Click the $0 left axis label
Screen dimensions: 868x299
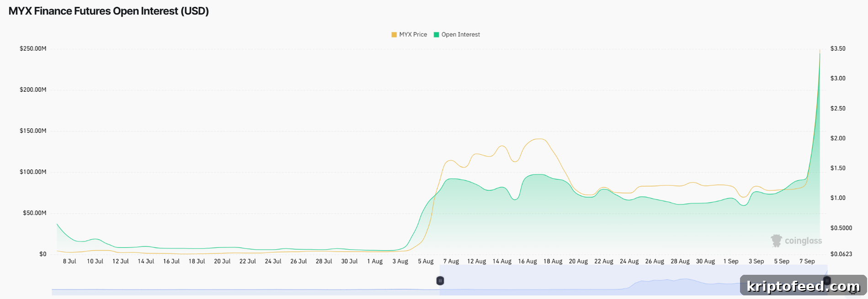pyautogui.click(x=43, y=254)
